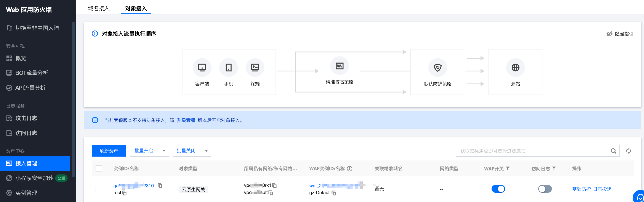This screenshot has height=202, width=644.
Task: Check the select-all checkbox in the table header
Action: (x=99, y=169)
